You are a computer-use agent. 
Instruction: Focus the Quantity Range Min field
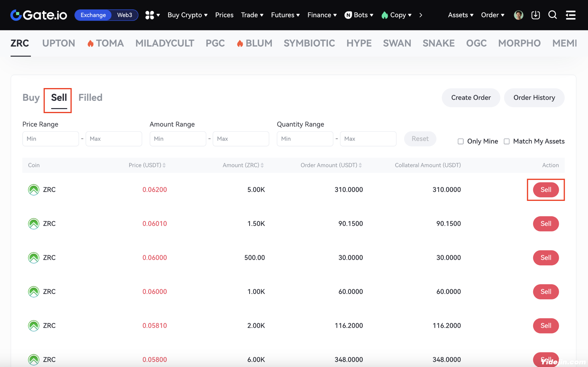pyautogui.click(x=305, y=139)
